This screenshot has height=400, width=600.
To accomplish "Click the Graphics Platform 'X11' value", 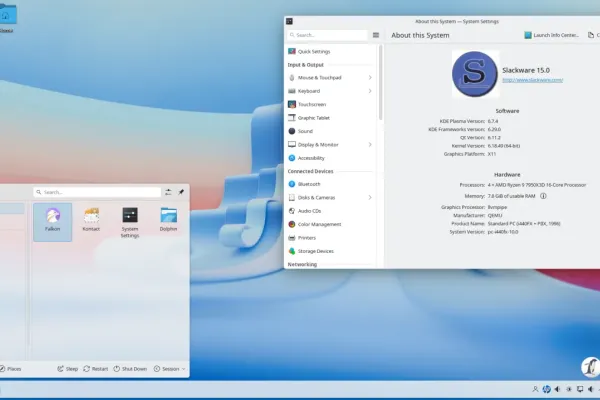I will click(492, 154).
